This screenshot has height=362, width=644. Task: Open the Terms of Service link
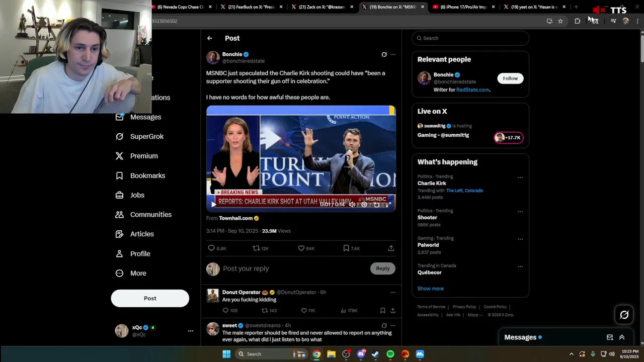(x=431, y=307)
